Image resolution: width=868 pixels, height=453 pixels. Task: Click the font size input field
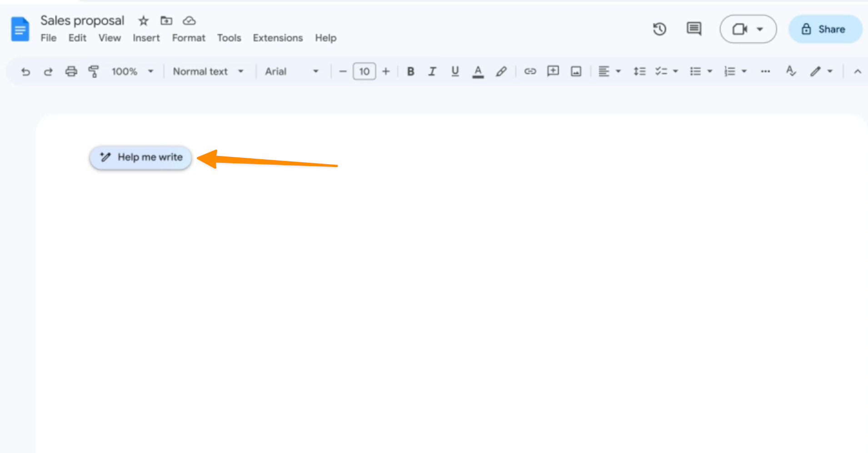click(364, 71)
